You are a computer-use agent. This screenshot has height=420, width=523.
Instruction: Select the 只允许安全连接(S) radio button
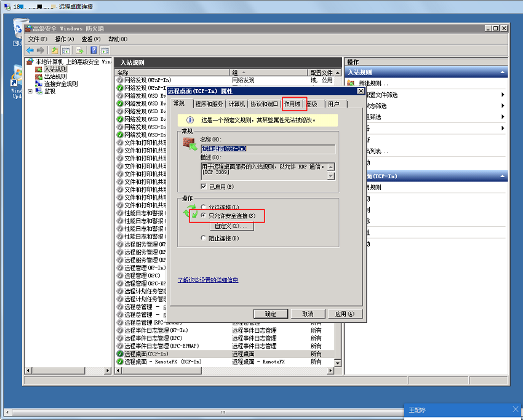coord(204,216)
